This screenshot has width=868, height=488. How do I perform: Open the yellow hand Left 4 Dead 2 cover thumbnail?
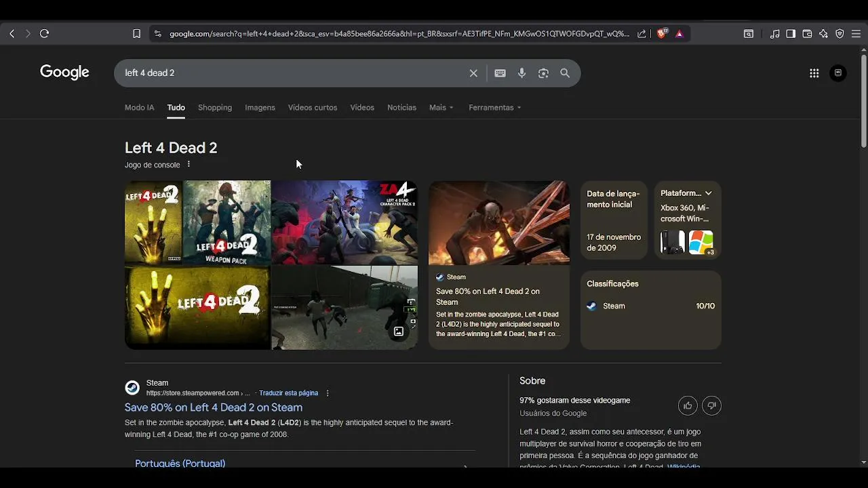[153, 222]
